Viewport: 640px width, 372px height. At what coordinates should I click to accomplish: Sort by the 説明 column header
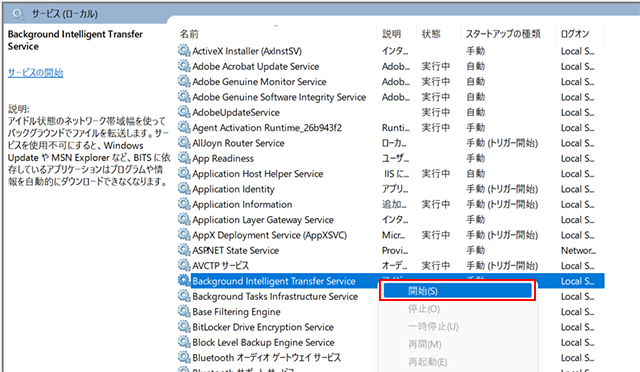(391, 33)
